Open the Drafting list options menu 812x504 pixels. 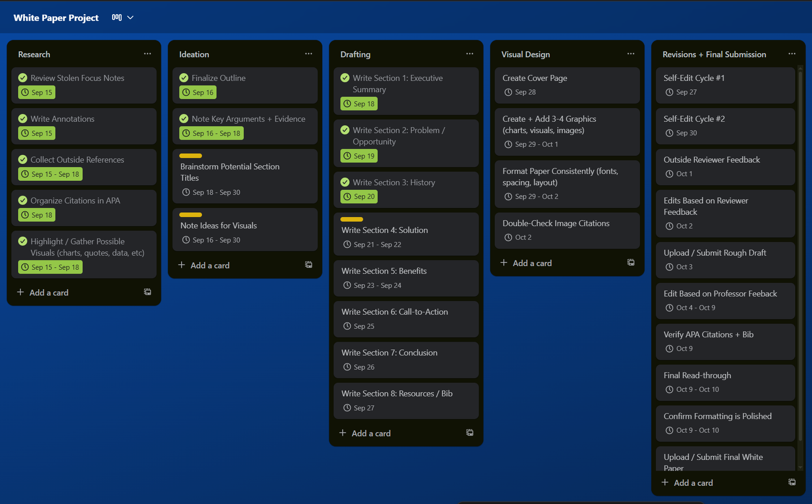click(x=469, y=54)
